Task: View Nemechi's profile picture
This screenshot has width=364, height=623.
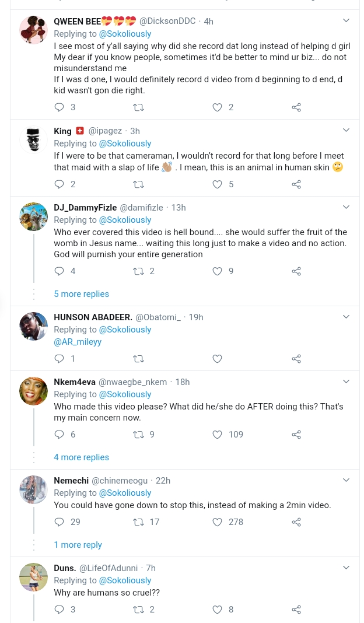Action: [x=33, y=489]
